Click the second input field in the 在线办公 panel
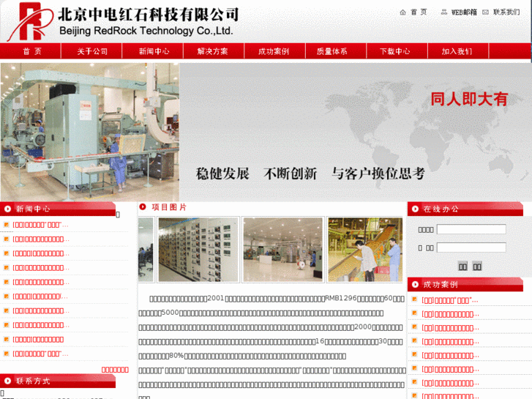The height and width of the screenshot is (399, 532). [471, 247]
